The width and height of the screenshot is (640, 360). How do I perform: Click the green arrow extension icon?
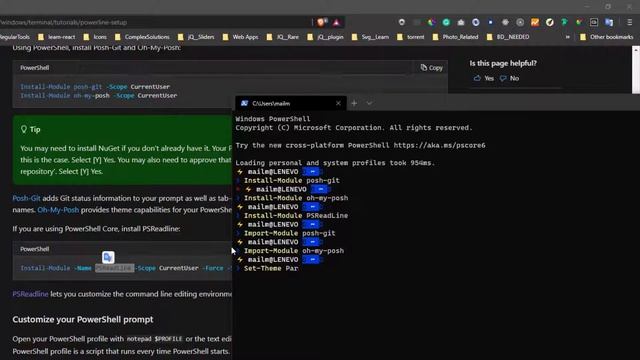[564, 22]
